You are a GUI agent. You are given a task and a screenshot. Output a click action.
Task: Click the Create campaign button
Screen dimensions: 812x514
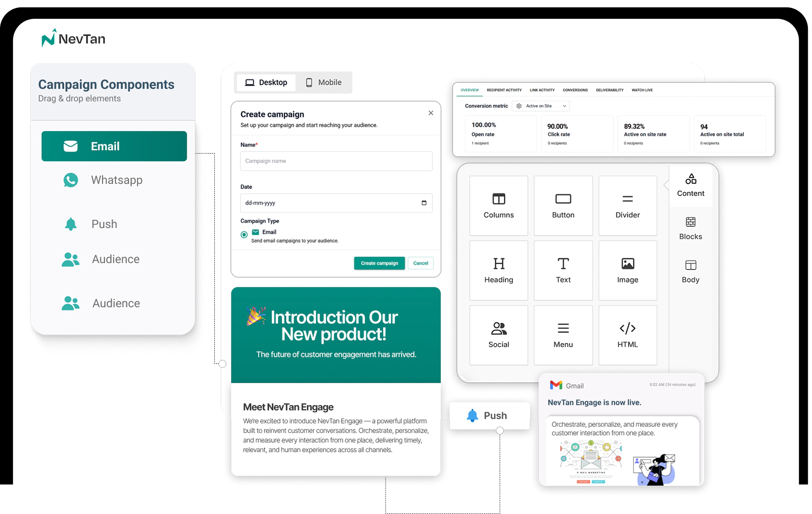coord(379,263)
